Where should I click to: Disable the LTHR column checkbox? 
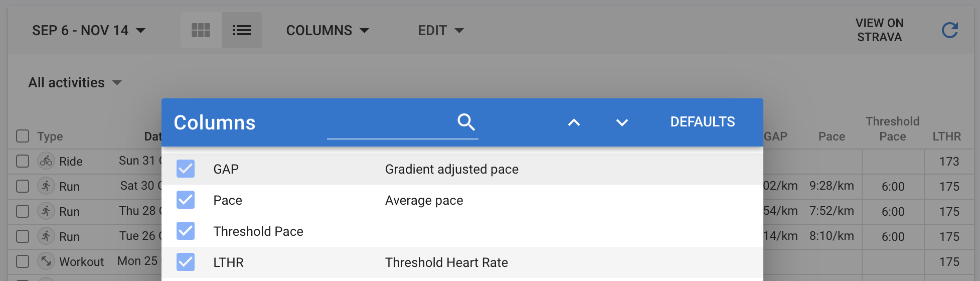(186, 262)
